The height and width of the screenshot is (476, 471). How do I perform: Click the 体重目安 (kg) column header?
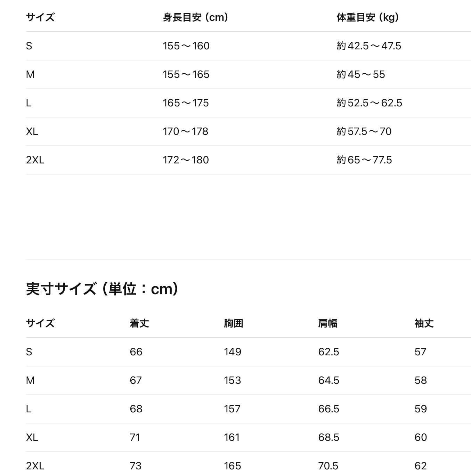(x=367, y=17)
